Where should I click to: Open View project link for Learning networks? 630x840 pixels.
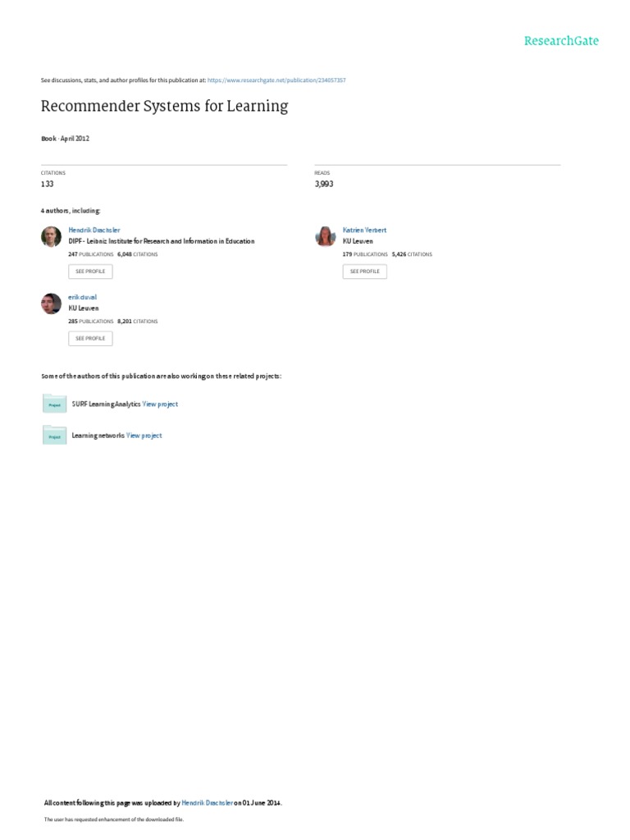[x=144, y=436]
